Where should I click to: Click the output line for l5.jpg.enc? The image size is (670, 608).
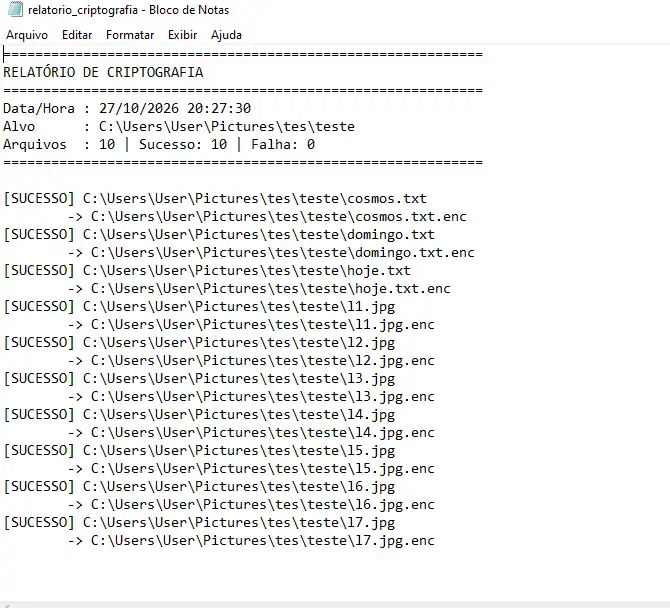(251, 469)
